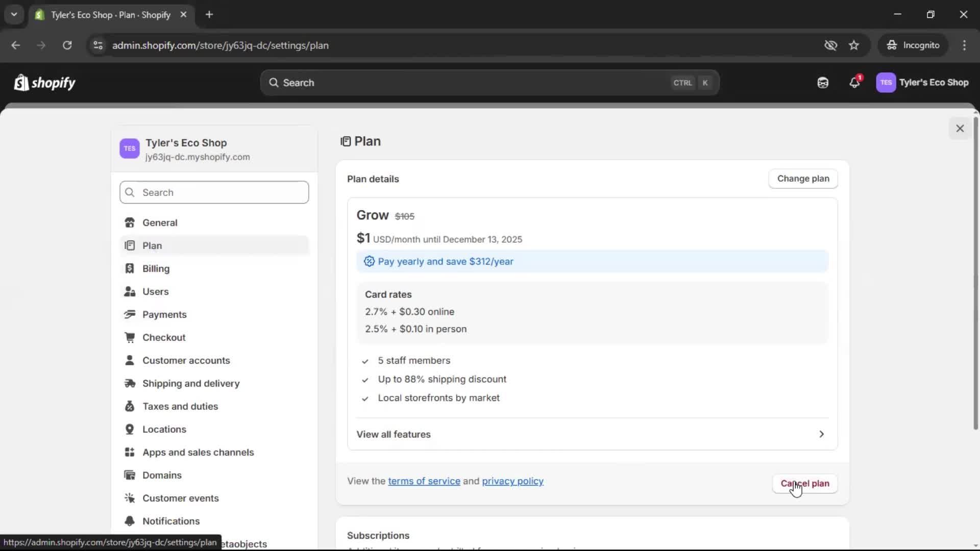The height and width of the screenshot is (551, 980).
Task: Open Payments settings
Action: tap(214, 315)
